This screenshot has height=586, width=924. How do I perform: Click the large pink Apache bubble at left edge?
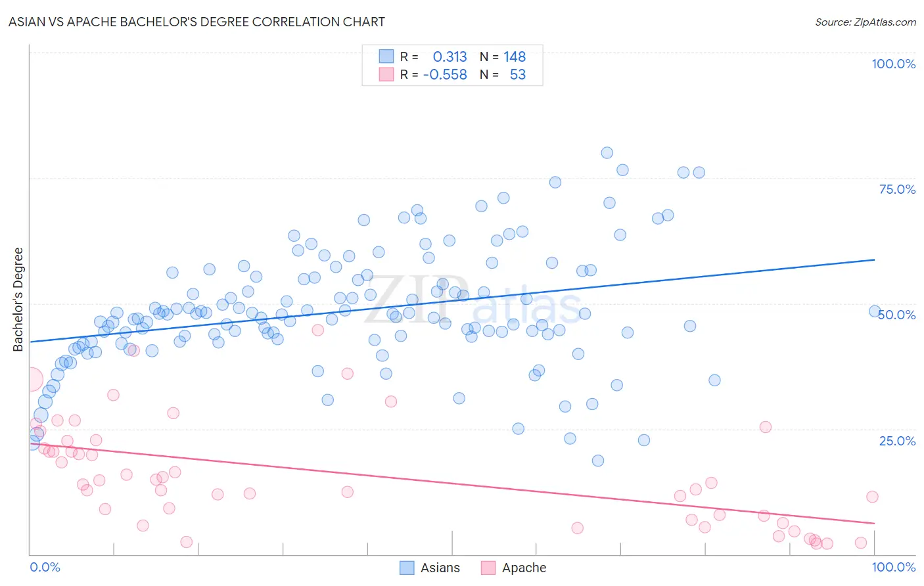coord(30,379)
